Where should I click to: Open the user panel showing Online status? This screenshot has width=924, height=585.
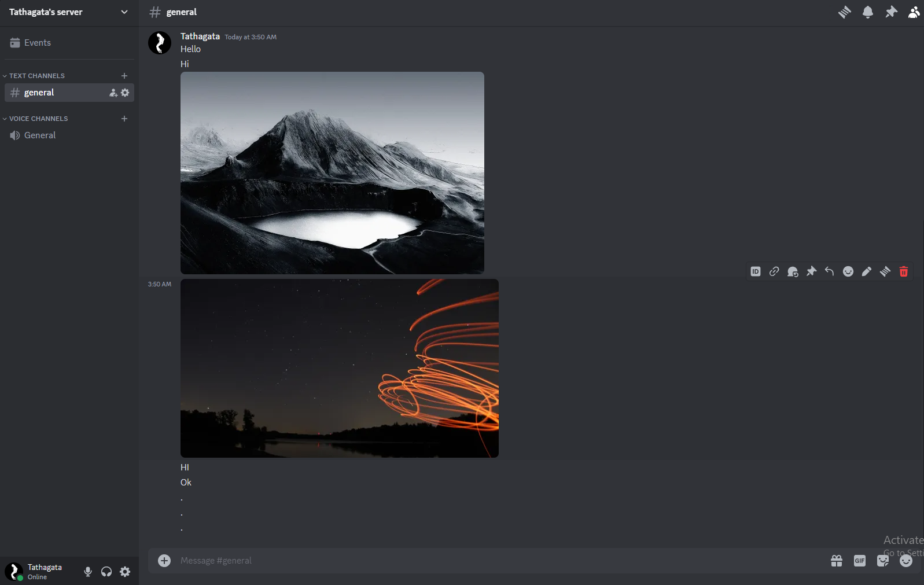(41, 572)
